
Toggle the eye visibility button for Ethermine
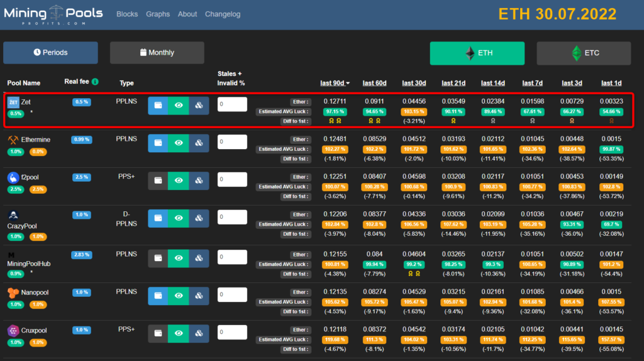179,143
